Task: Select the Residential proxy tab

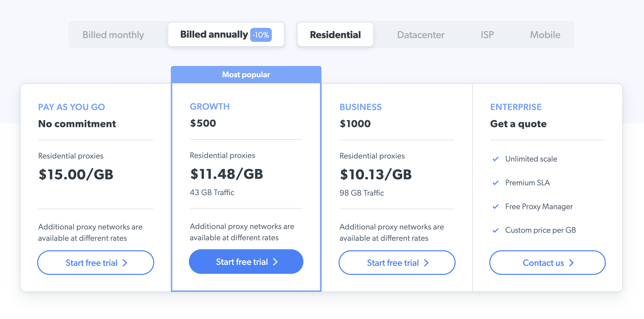Action: pos(335,35)
